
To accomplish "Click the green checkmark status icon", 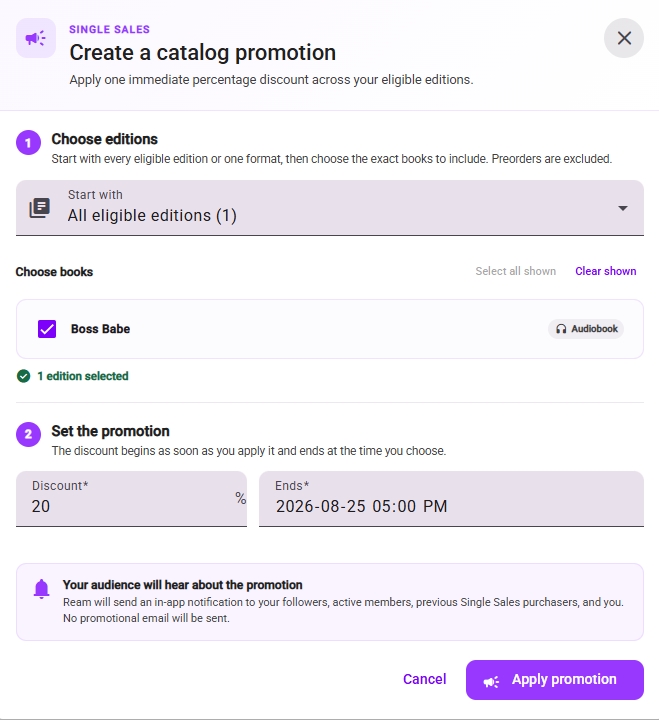I will point(23,376).
